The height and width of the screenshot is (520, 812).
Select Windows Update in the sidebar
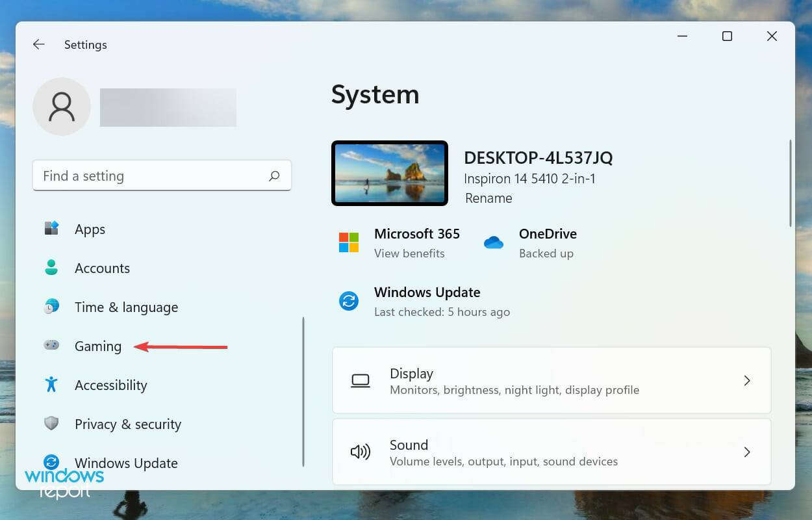pos(126,463)
